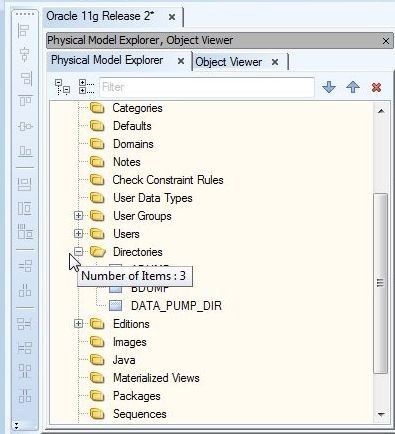Click the Make Same Size icon
Image resolution: width=395 pixels, height=434 pixels.
pos(25,232)
